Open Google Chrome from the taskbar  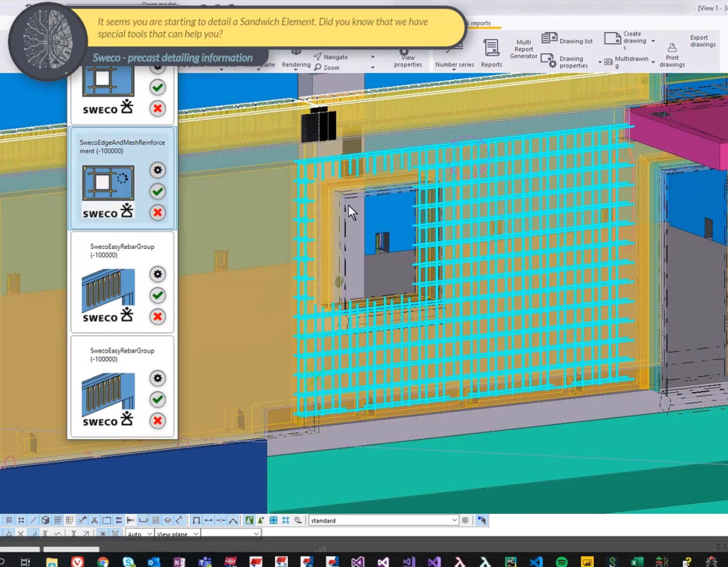coord(103,562)
